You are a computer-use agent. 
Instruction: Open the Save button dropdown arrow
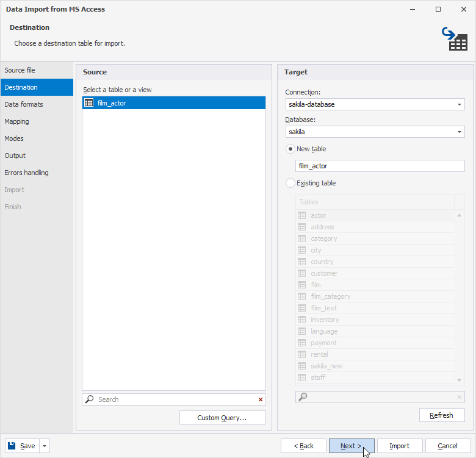click(45, 446)
